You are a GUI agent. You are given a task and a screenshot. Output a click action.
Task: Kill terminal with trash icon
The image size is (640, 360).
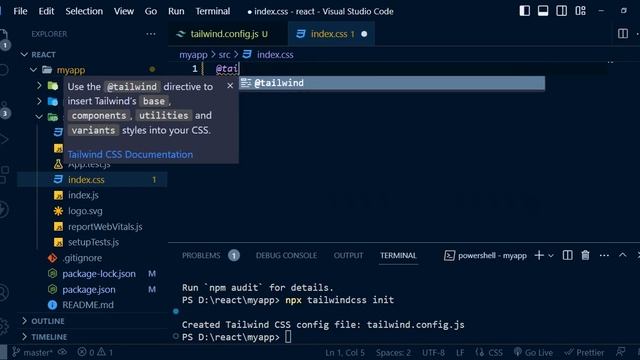(585, 256)
